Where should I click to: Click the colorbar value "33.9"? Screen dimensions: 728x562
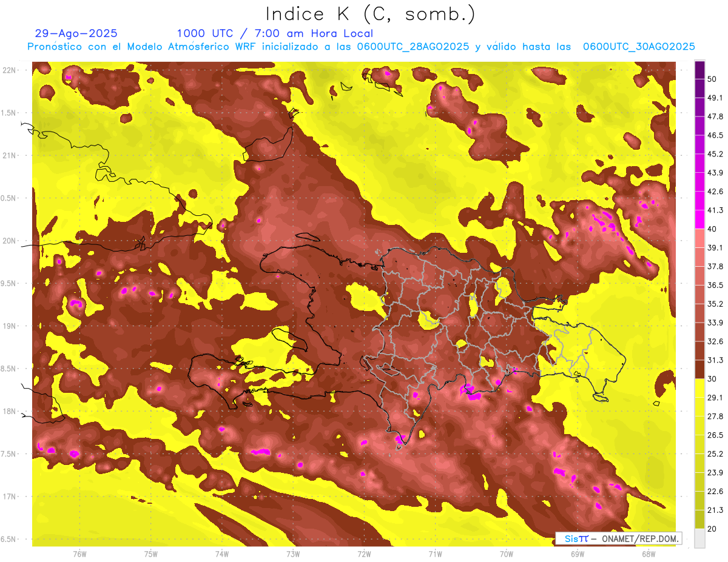tap(715, 323)
